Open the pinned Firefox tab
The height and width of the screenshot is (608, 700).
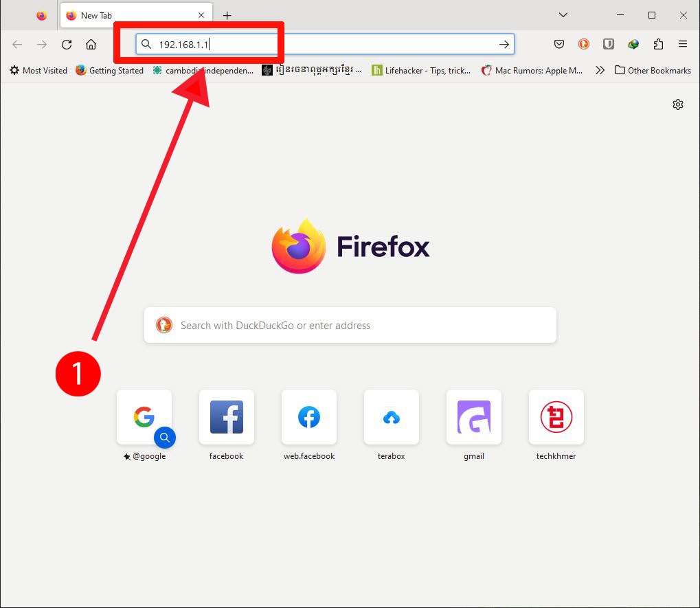[x=41, y=16]
